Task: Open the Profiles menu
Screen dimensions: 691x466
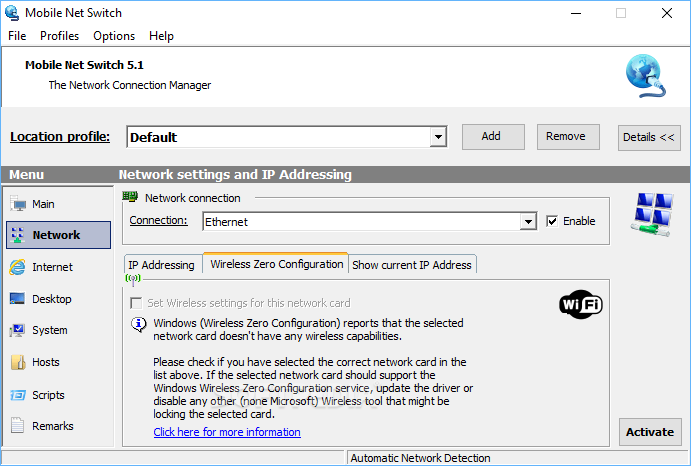Action: coord(59,36)
